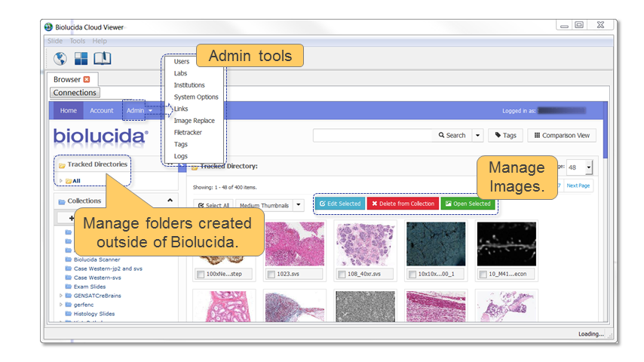
Task: Click Delete from Collection
Action: (x=403, y=204)
